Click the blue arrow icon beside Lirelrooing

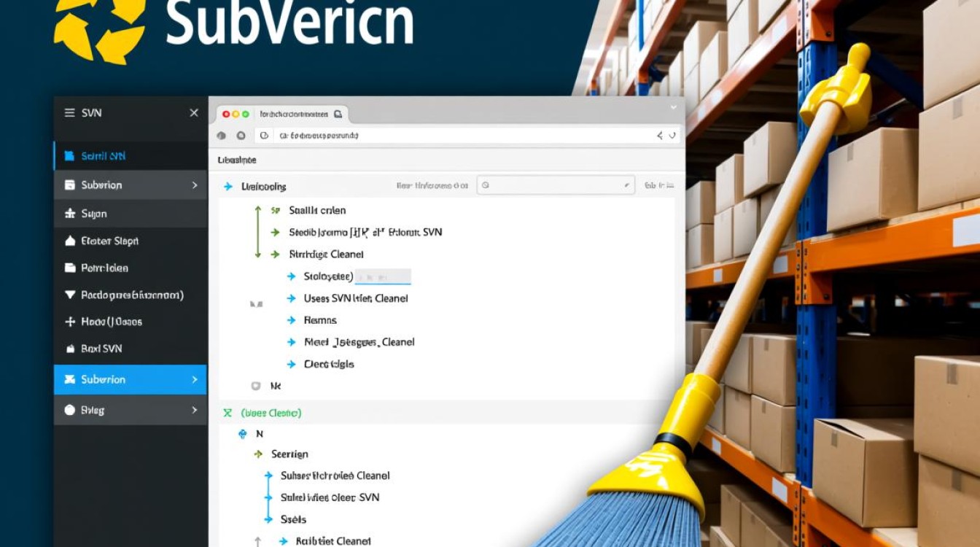227,187
